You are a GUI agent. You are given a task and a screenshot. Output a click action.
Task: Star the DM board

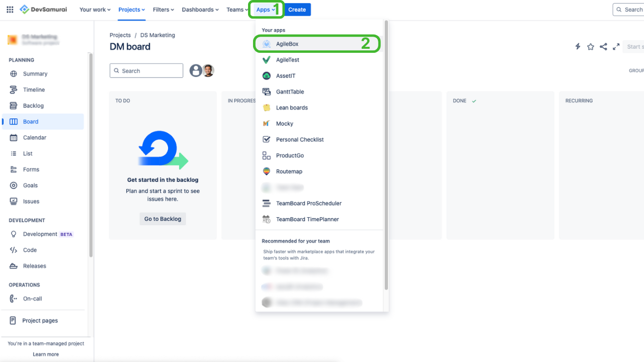click(590, 47)
